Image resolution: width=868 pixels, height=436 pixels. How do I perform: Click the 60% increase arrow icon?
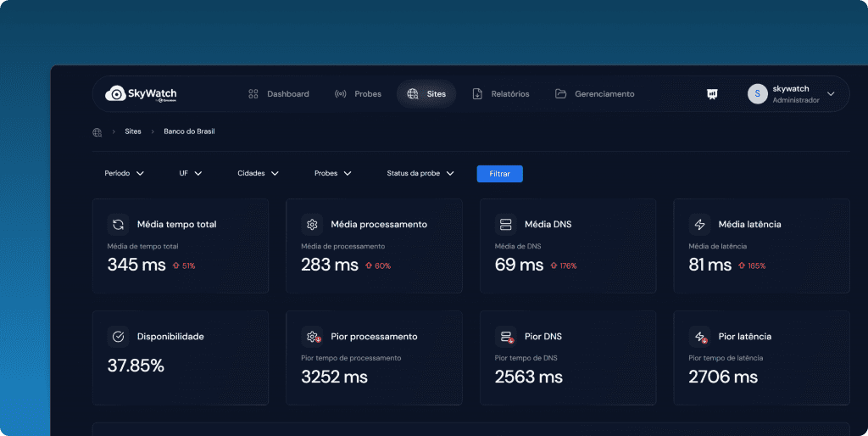pos(369,266)
